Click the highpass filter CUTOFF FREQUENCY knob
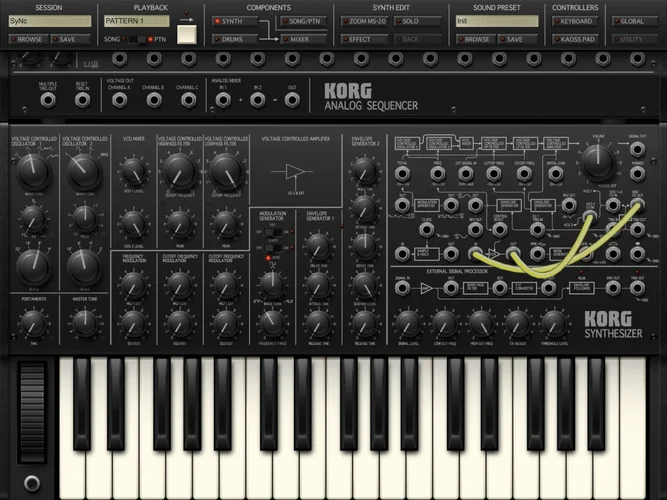The height and width of the screenshot is (500, 667). (x=180, y=171)
